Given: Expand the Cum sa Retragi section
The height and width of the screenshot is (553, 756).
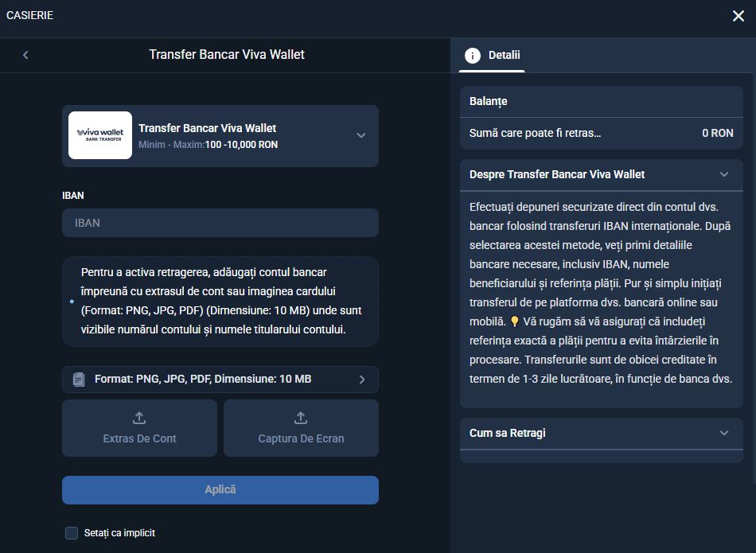Looking at the screenshot, I should [723, 433].
